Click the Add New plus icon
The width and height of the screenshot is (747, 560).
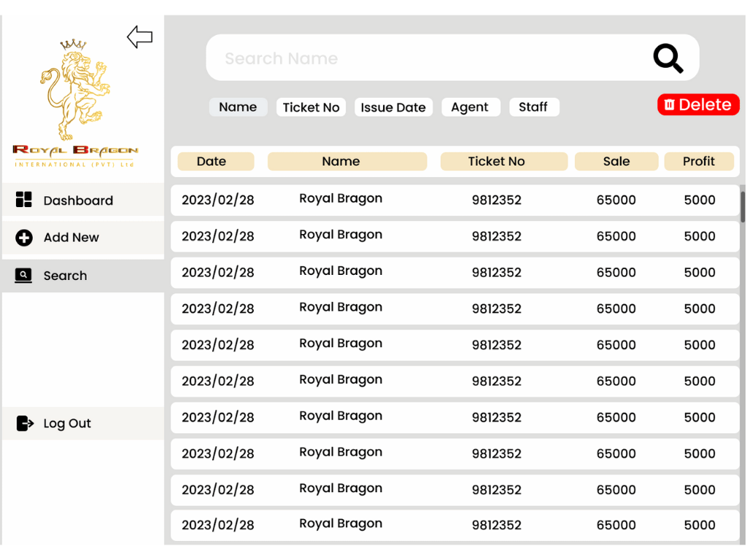pos(24,237)
